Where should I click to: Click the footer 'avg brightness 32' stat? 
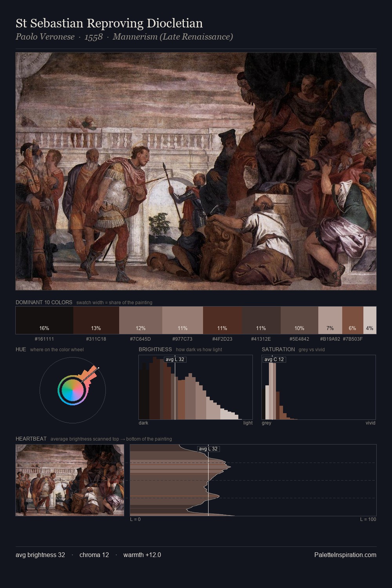click(40, 555)
